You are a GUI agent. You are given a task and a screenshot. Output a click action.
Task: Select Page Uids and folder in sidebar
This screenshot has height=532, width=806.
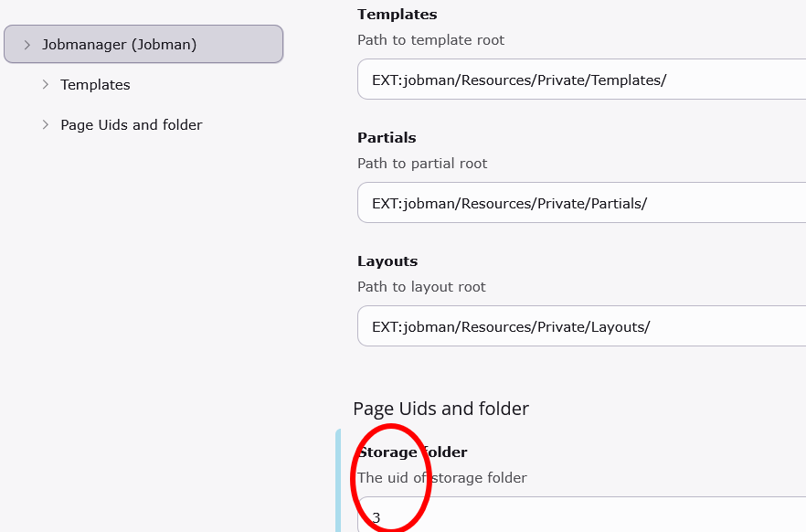coord(131,124)
